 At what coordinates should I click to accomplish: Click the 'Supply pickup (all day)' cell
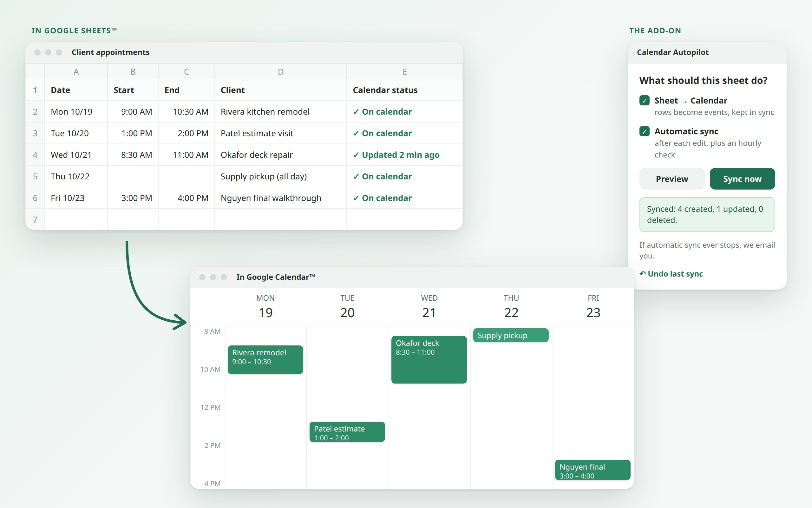(x=281, y=177)
